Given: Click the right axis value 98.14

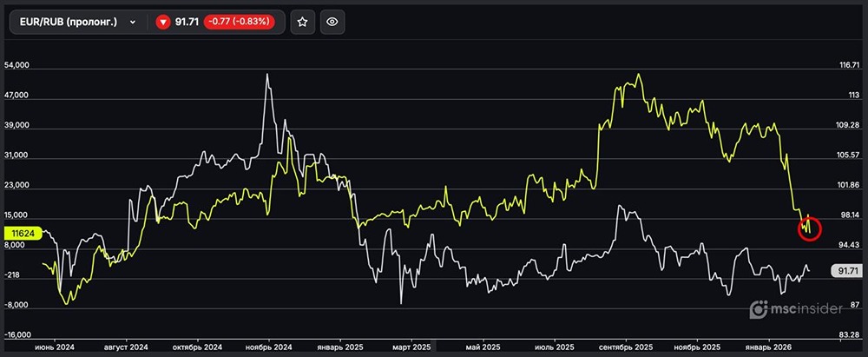Looking at the screenshot, I should click(850, 215).
